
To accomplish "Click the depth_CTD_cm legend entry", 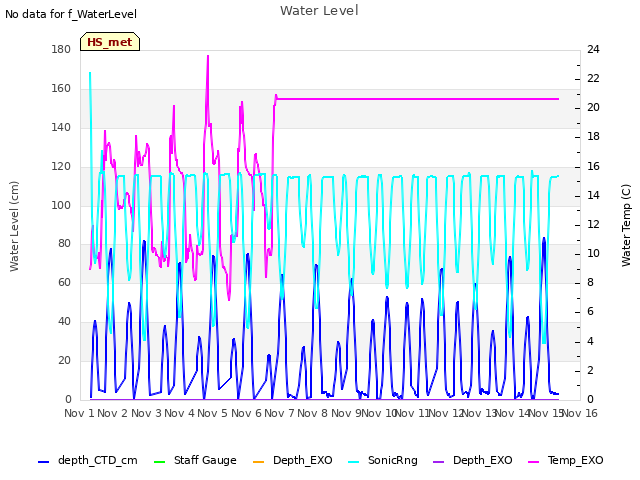I will 88,460.
